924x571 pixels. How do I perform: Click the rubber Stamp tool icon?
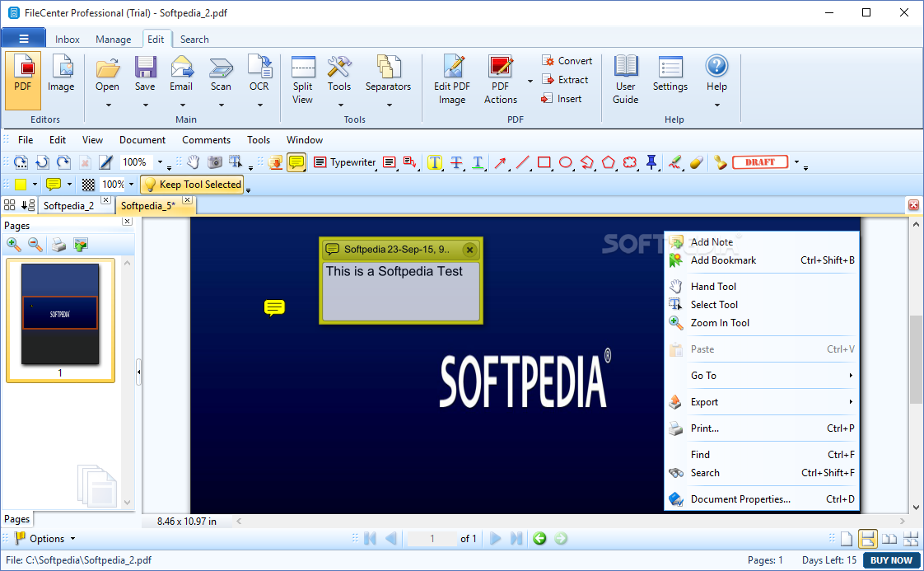720,162
